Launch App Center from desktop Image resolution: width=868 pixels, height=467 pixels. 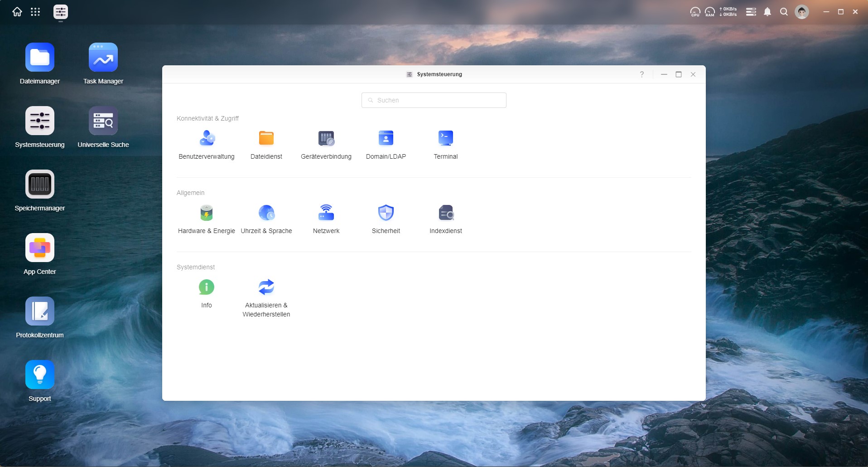coord(40,248)
